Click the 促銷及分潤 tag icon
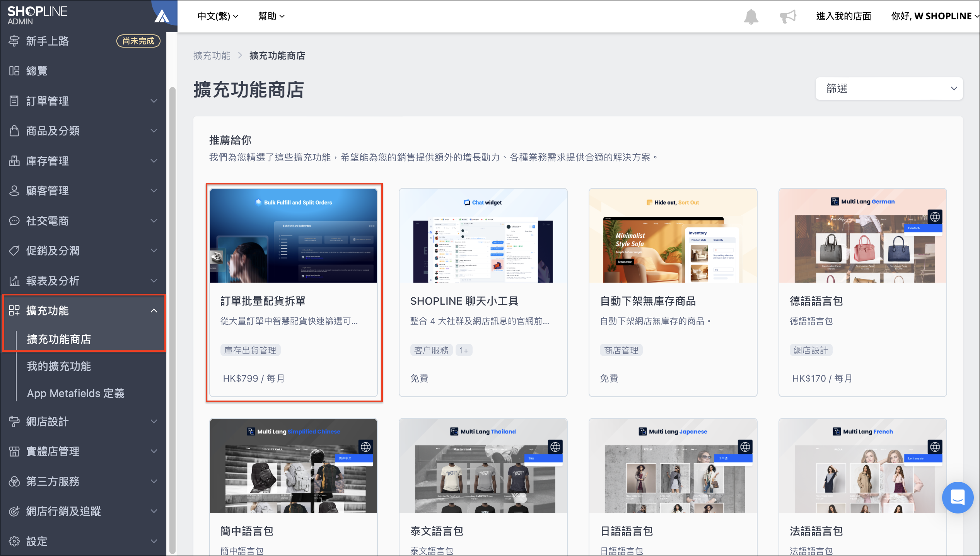 tap(14, 251)
